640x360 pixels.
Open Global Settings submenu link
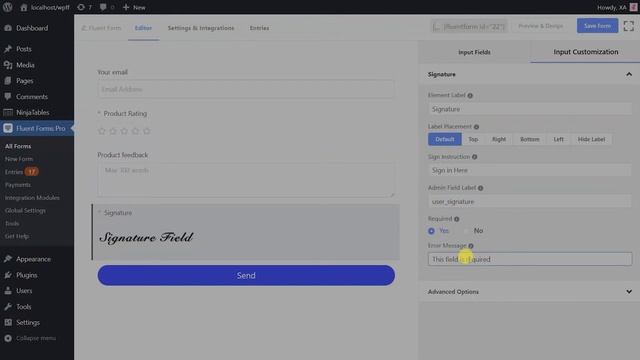point(25,211)
